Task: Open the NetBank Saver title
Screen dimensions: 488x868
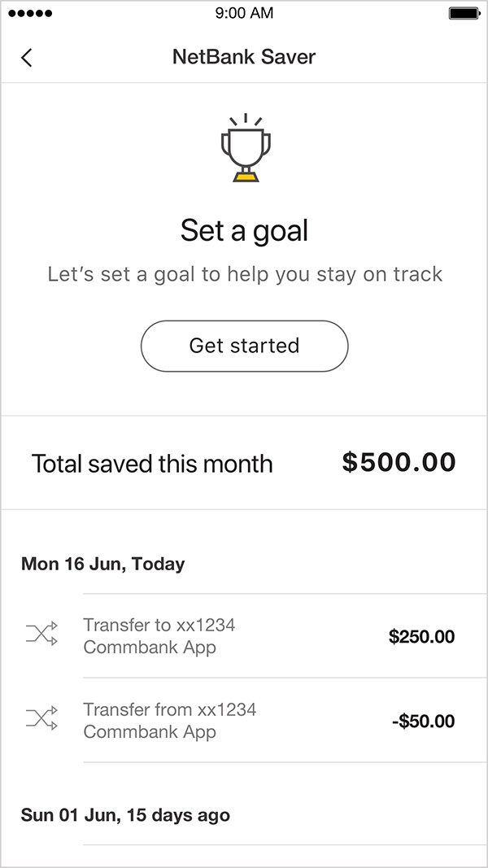Action: tap(243, 57)
